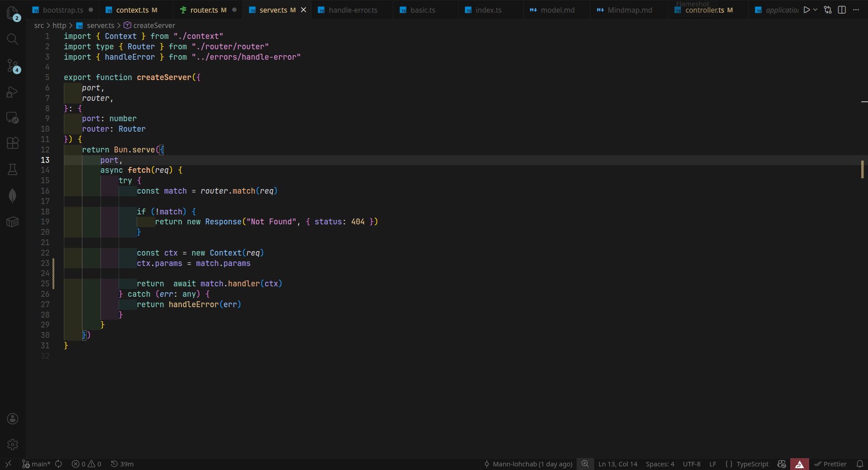
Task: Open TypeScript language mode selector
Action: point(752,464)
